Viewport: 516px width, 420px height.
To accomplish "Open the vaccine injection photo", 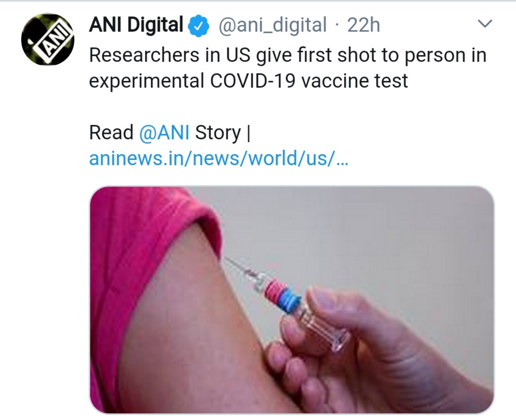I will pos(292,299).
